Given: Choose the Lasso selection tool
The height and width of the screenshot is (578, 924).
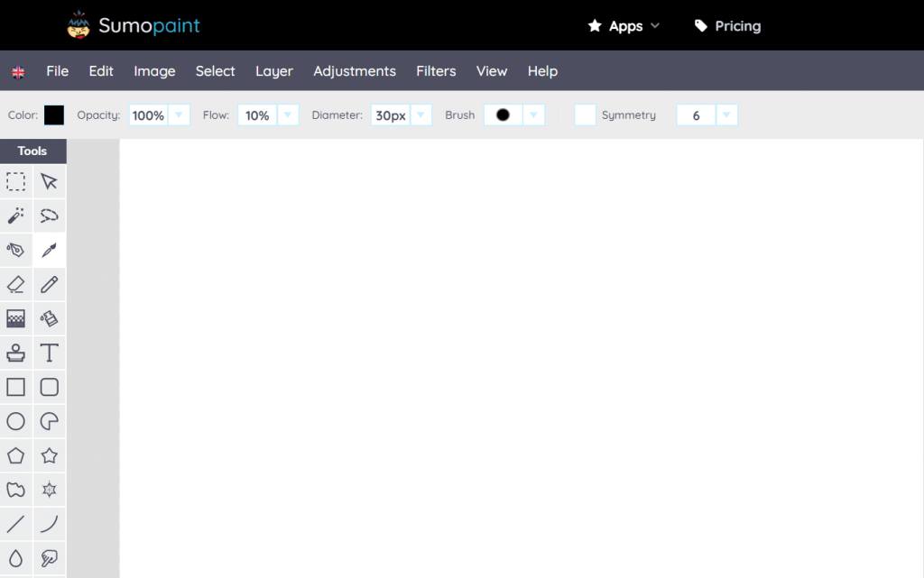Looking at the screenshot, I should tap(50, 216).
